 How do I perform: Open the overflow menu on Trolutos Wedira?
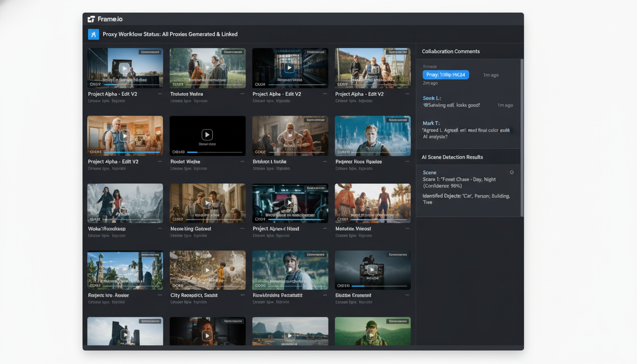click(x=242, y=94)
